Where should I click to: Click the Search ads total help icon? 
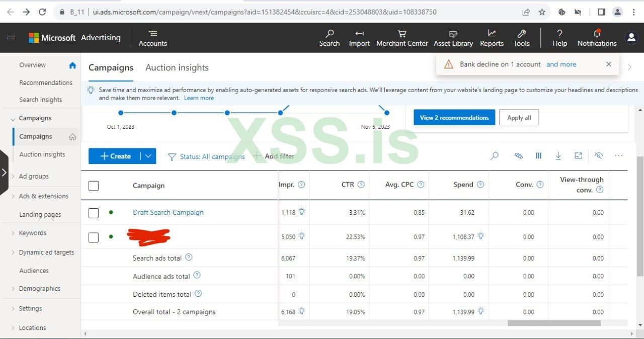pos(189,257)
